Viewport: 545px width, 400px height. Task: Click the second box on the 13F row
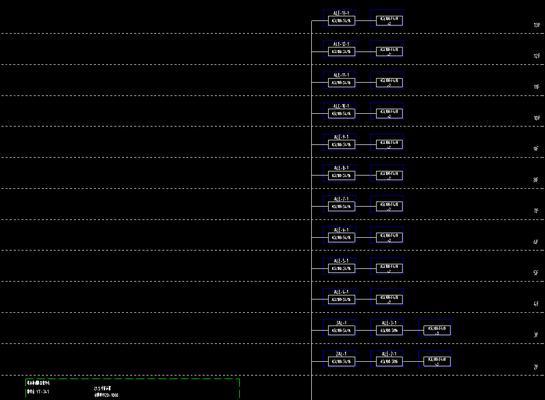pos(389,21)
